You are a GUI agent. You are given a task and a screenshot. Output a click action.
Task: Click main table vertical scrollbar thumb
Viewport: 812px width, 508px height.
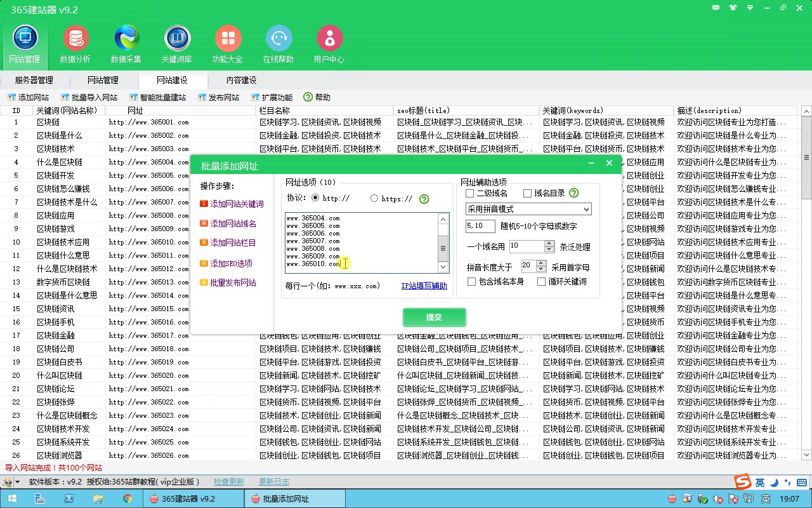807,159
